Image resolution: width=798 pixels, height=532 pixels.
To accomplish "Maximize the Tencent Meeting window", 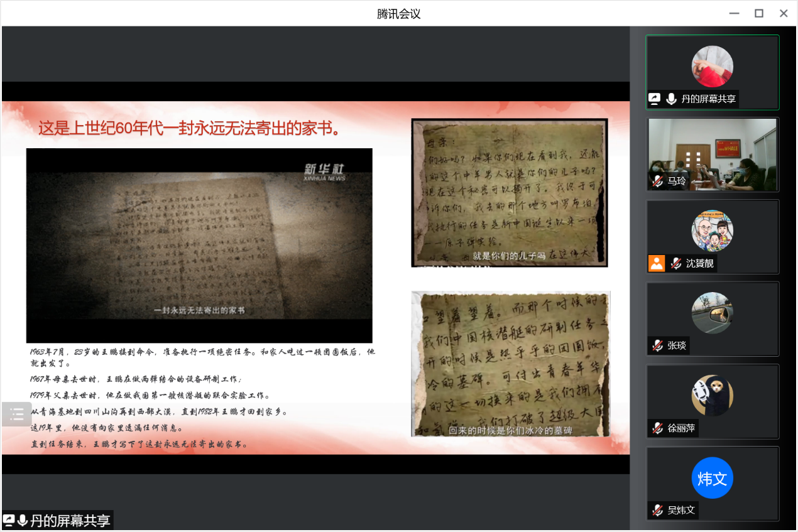I will (759, 13).
